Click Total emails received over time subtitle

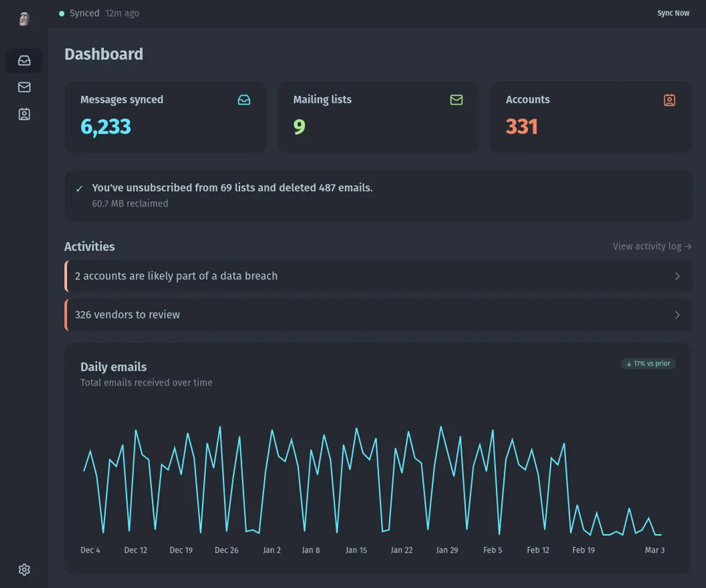(146, 383)
